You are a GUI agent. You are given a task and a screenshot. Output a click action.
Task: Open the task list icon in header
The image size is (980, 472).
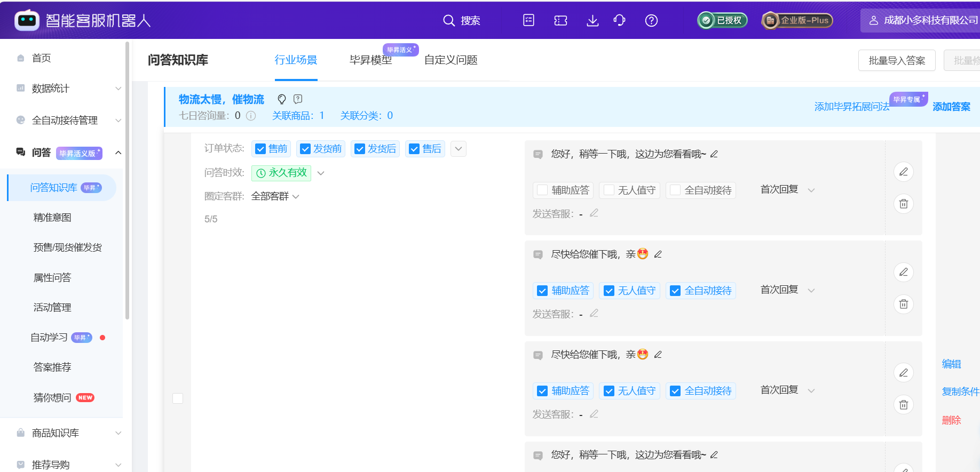(528, 20)
